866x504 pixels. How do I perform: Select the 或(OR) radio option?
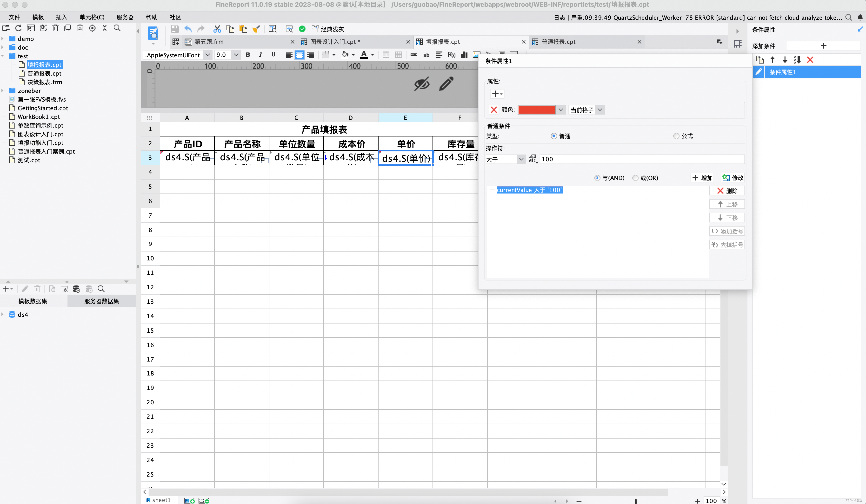point(635,178)
